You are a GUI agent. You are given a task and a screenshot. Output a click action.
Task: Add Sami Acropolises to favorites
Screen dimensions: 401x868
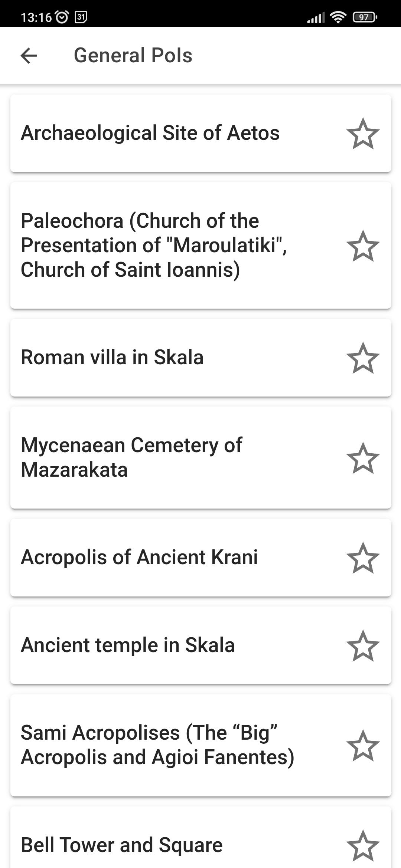coord(363,746)
